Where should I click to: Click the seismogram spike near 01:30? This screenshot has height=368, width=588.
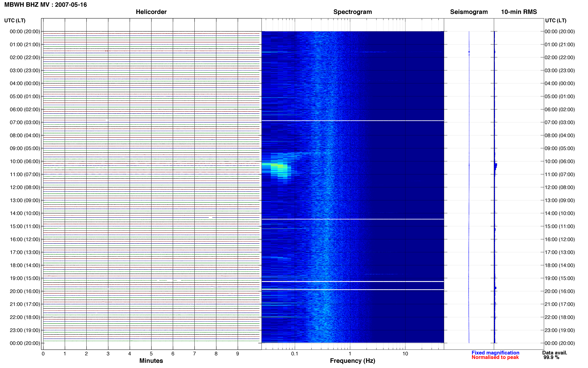coord(469,52)
